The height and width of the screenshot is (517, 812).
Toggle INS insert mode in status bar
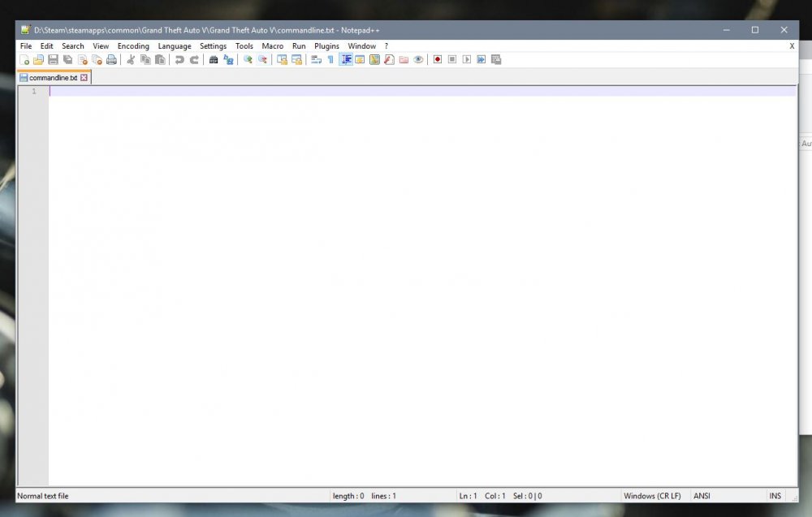tap(775, 496)
